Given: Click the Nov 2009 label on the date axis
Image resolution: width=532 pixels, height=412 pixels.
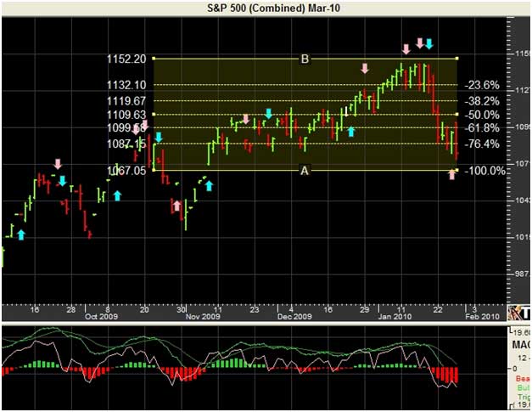Looking at the screenshot, I should coord(203,317).
